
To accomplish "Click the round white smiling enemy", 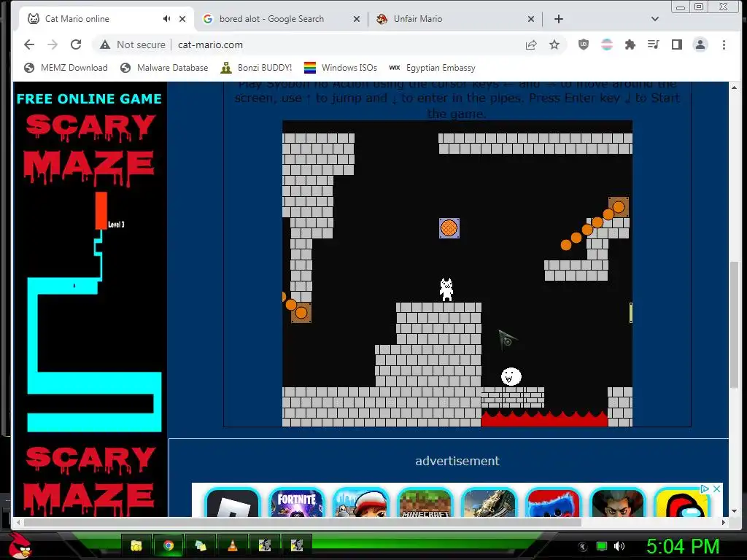I will click(x=511, y=377).
